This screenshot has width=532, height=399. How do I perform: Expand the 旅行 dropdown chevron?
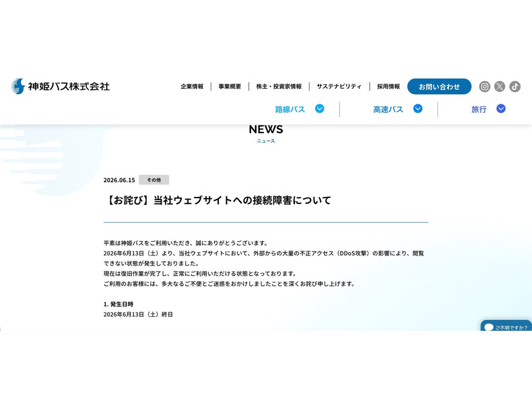point(501,109)
